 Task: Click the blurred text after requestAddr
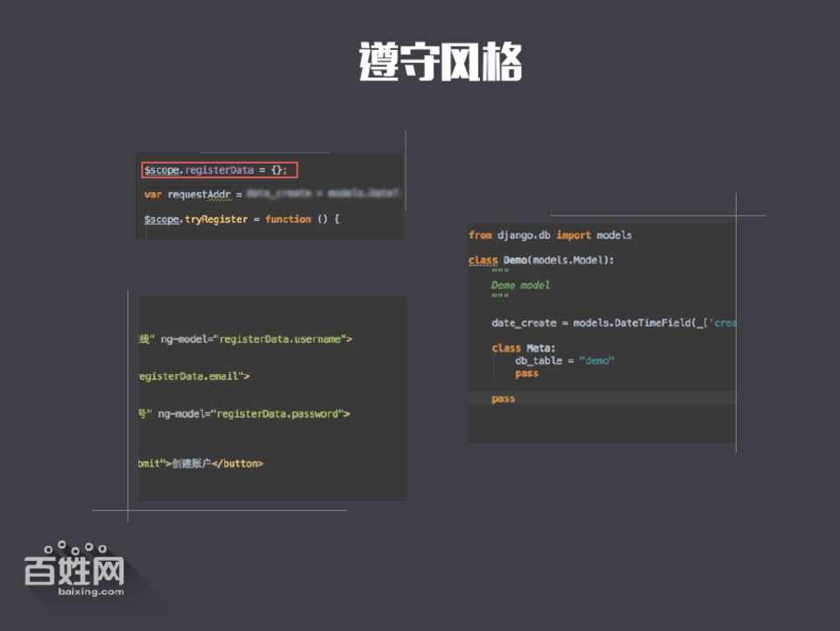322,193
